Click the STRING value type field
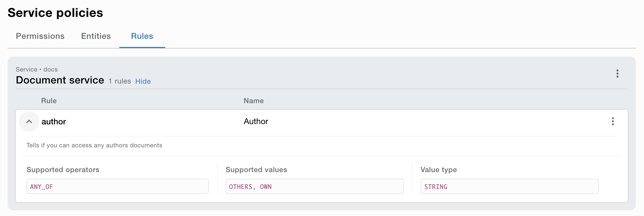This screenshot has height=216, width=644. 509,186
